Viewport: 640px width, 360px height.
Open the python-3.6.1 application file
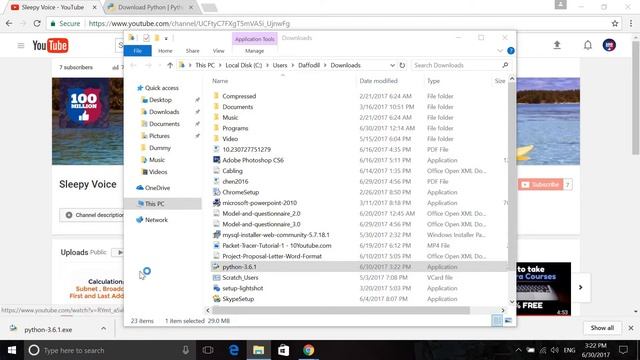coord(240,267)
